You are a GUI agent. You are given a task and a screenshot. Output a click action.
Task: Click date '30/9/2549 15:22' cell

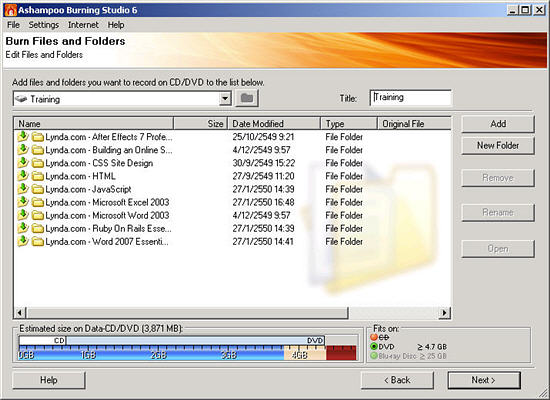pos(264,164)
